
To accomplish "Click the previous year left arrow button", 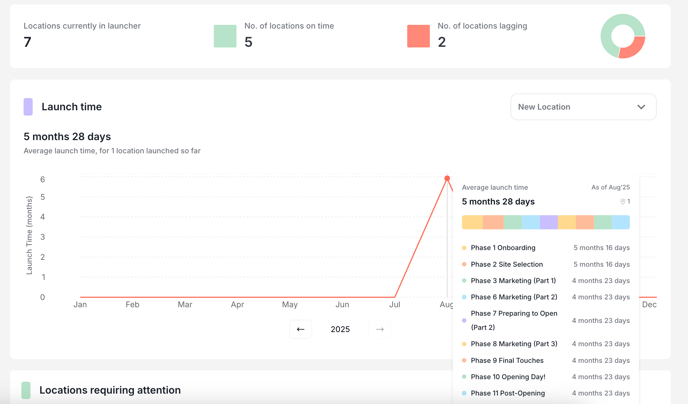I will (300, 329).
